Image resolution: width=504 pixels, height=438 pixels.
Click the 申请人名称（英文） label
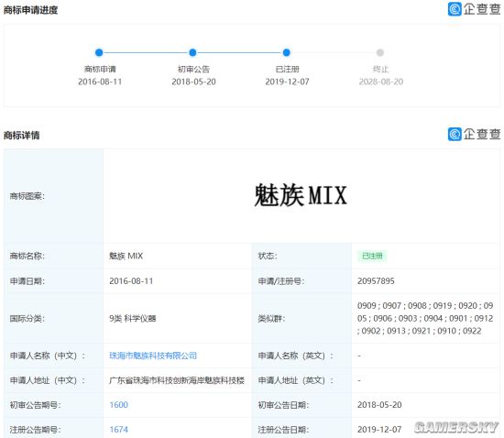[296, 356]
